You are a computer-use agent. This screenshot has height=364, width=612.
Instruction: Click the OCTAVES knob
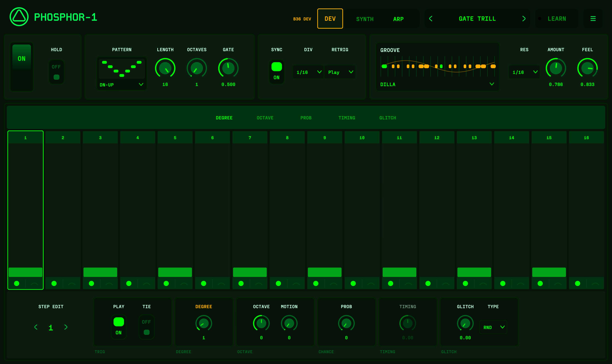click(x=197, y=68)
